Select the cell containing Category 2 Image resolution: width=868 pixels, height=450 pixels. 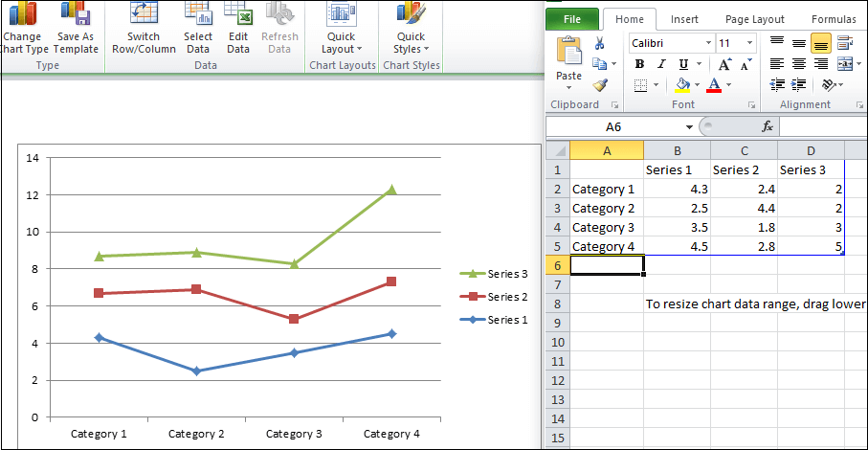[x=607, y=208]
